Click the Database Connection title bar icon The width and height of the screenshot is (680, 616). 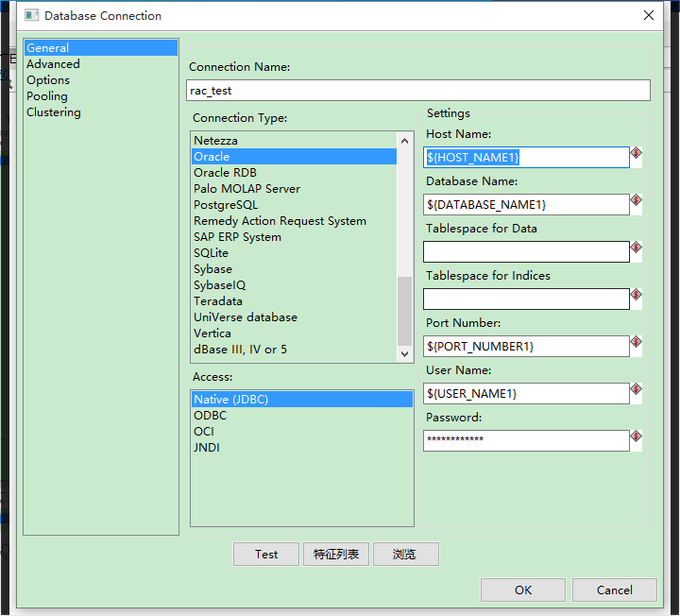32,16
